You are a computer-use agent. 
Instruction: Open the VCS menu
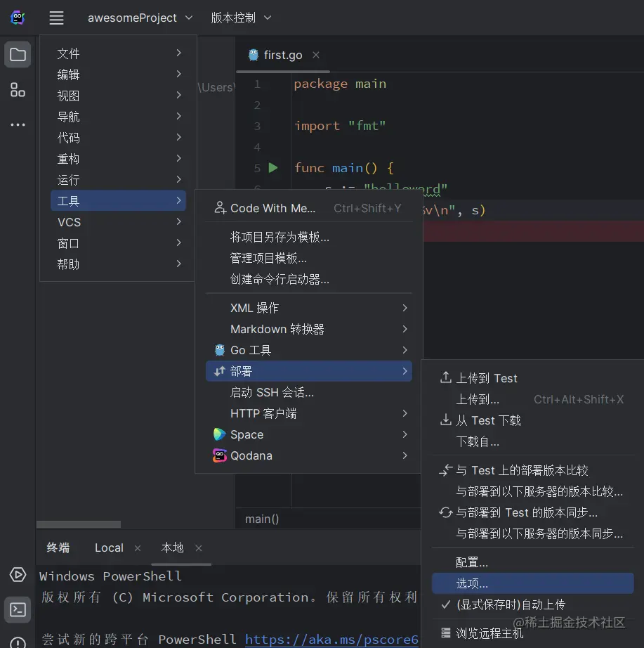click(118, 221)
